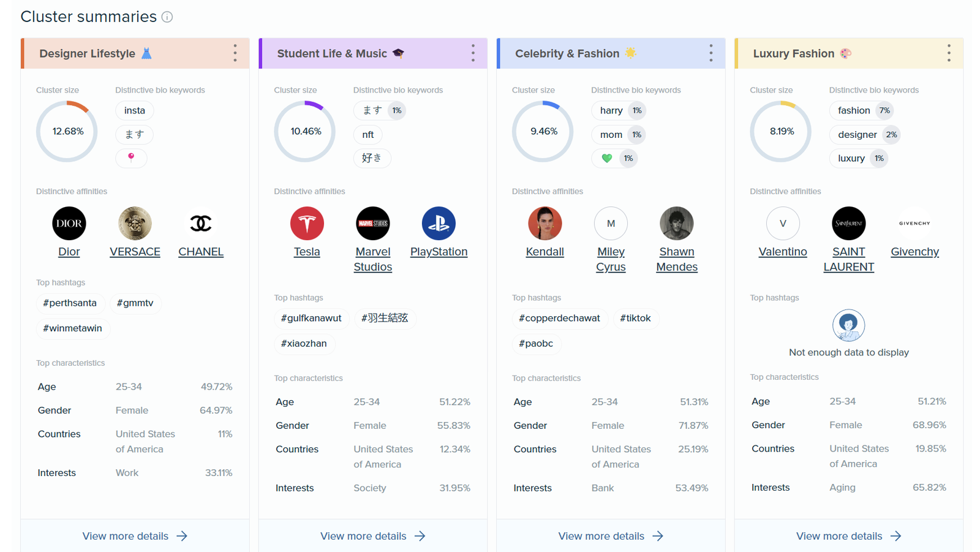View more details for Designer Lifestyle
This screenshot has width=980, height=552.
[x=135, y=536]
